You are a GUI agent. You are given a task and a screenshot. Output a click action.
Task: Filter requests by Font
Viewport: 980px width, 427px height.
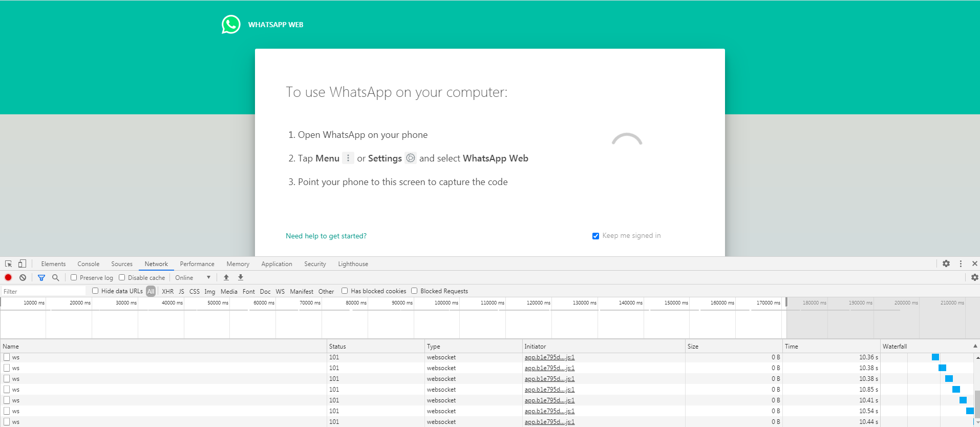tap(249, 291)
